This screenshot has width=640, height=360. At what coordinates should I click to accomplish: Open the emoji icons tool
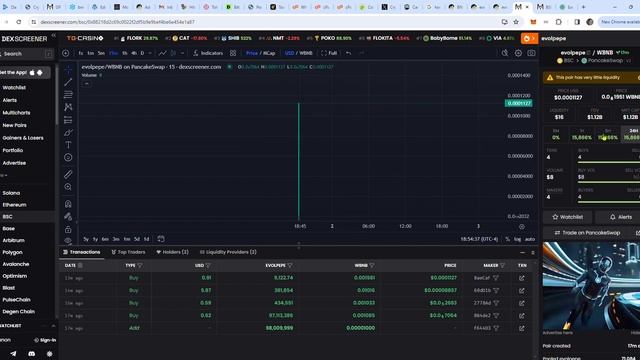[x=68, y=158]
